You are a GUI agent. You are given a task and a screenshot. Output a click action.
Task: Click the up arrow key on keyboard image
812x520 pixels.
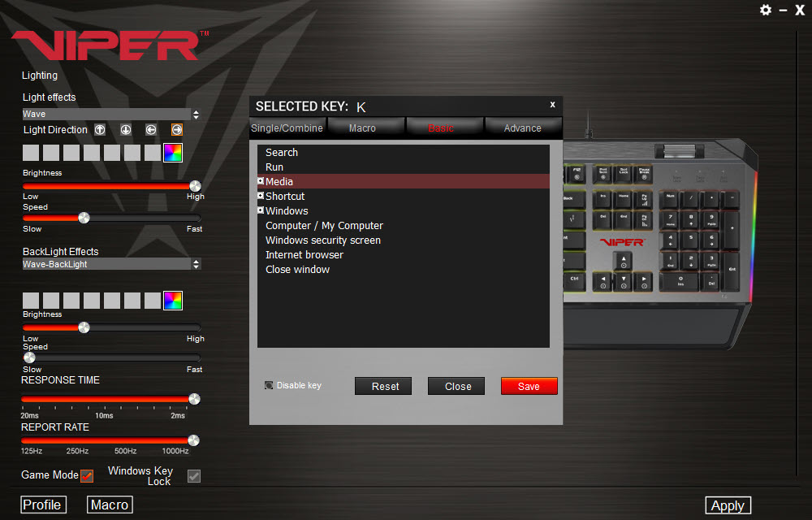(624, 262)
